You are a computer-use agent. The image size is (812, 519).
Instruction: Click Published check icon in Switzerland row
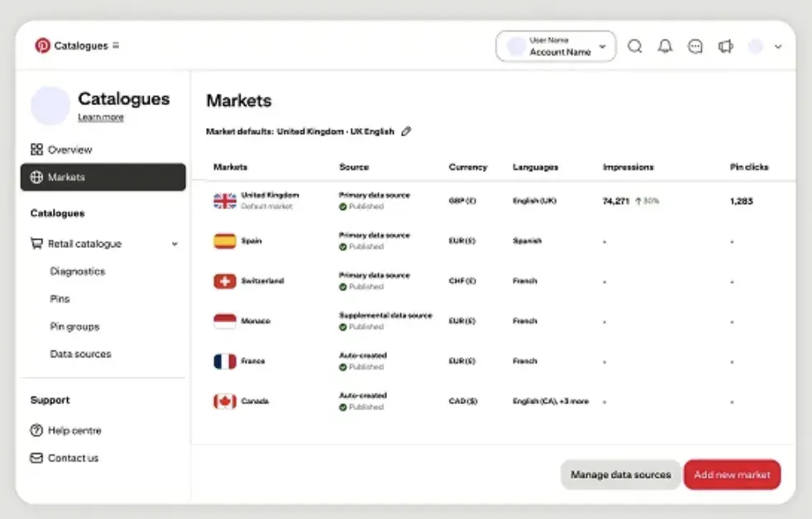(x=343, y=287)
